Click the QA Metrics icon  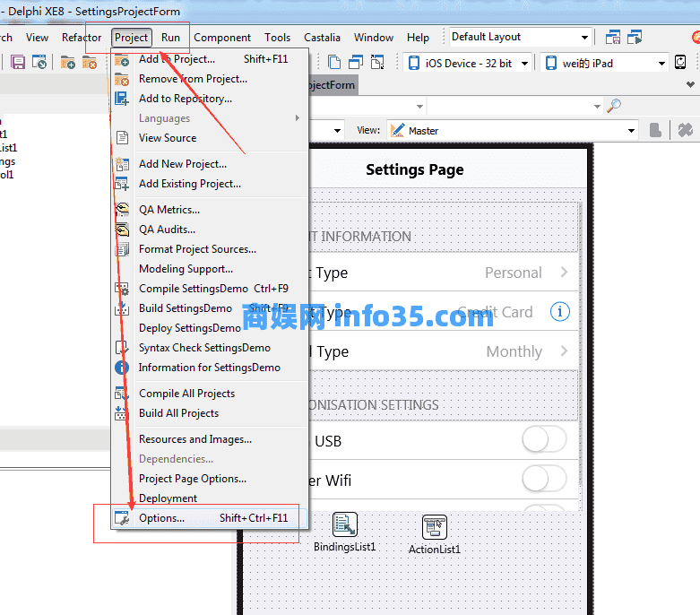click(x=122, y=210)
